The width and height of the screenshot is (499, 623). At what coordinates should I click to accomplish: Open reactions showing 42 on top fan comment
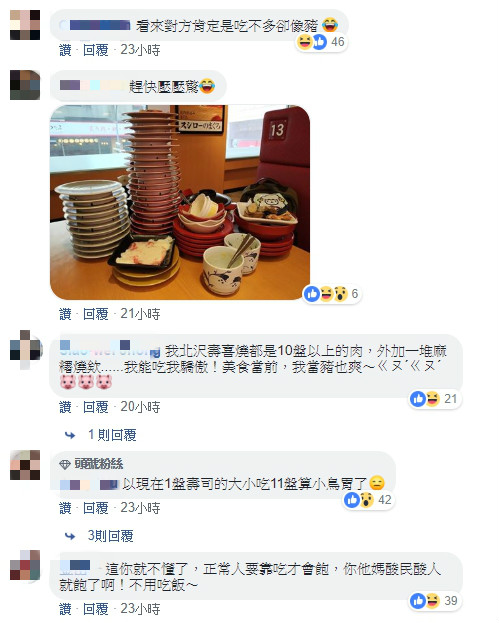[x=368, y=500]
